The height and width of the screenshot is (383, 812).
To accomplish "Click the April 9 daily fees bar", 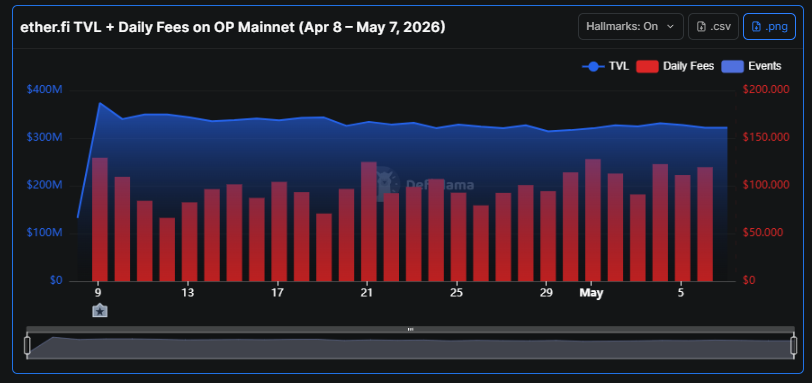I will pos(100,219).
